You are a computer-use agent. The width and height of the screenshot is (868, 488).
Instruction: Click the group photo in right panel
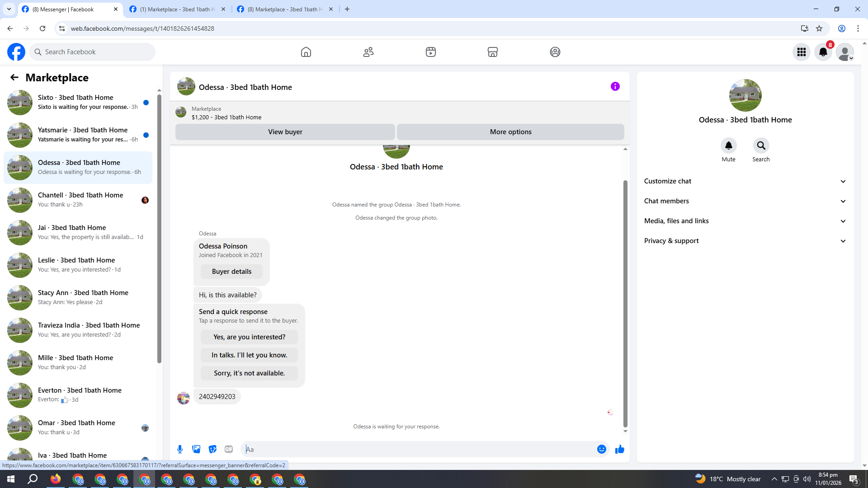coord(745,95)
